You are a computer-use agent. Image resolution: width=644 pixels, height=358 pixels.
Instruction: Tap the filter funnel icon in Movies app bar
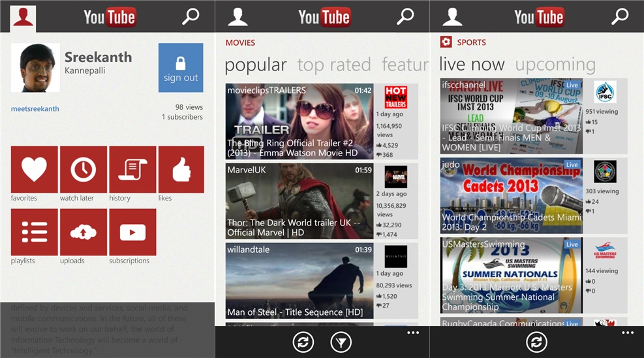click(x=341, y=342)
